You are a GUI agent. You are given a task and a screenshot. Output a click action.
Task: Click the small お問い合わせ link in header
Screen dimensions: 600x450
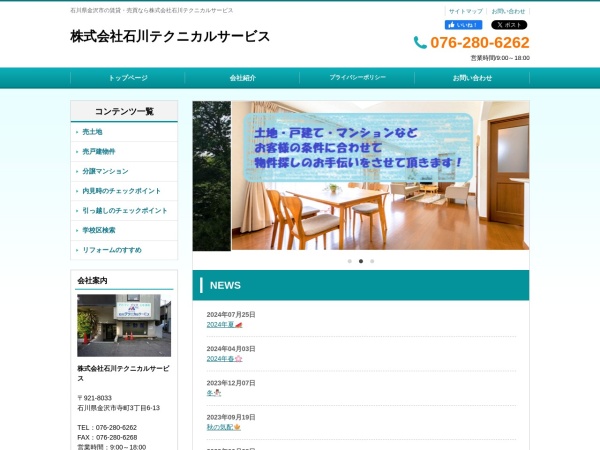[x=508, y=11]
